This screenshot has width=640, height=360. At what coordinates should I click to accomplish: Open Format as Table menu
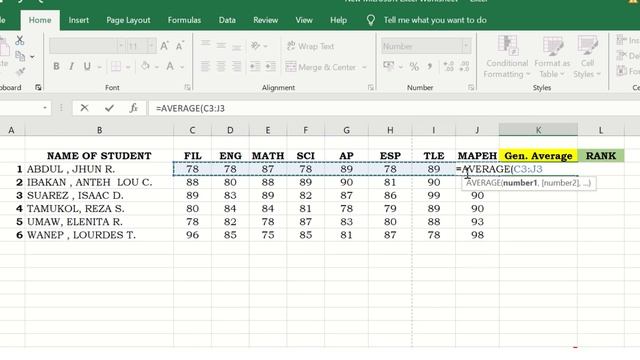click(x=552, y=57)
